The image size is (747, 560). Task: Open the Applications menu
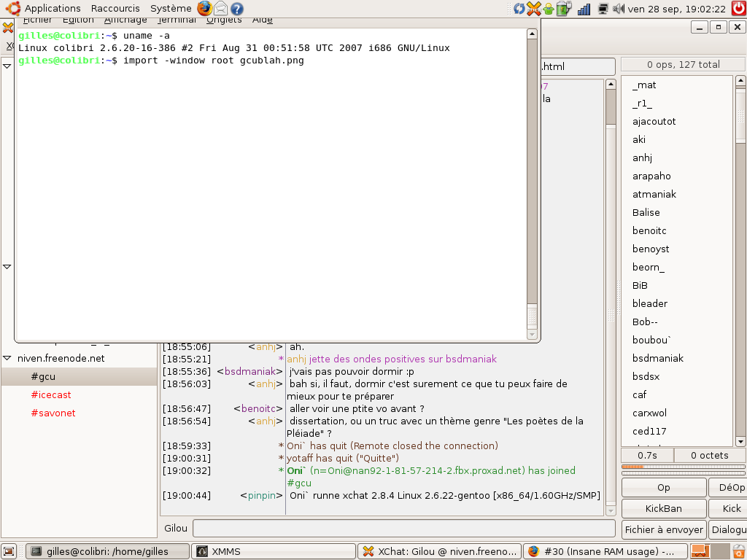[53, 9]
